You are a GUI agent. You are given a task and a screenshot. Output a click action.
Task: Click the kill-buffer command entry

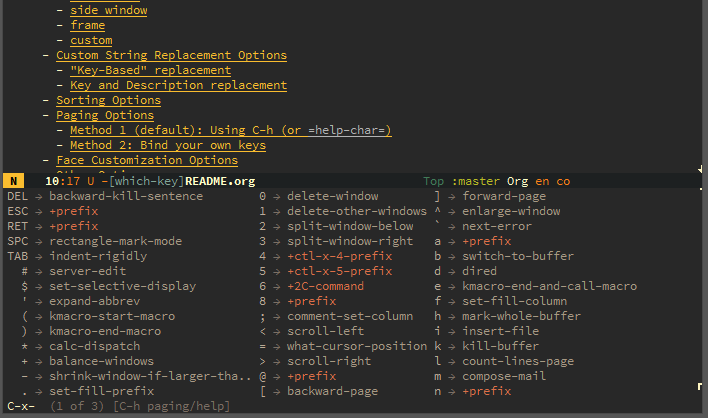(x=500, y=346)
